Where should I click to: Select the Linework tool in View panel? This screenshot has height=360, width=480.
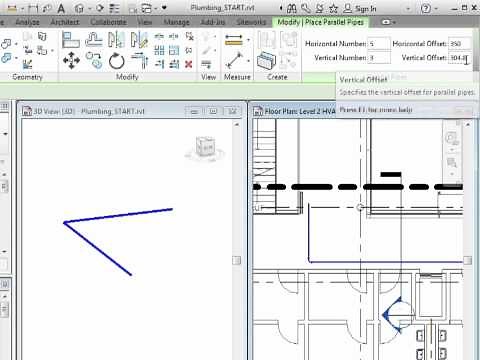[206, 64]
